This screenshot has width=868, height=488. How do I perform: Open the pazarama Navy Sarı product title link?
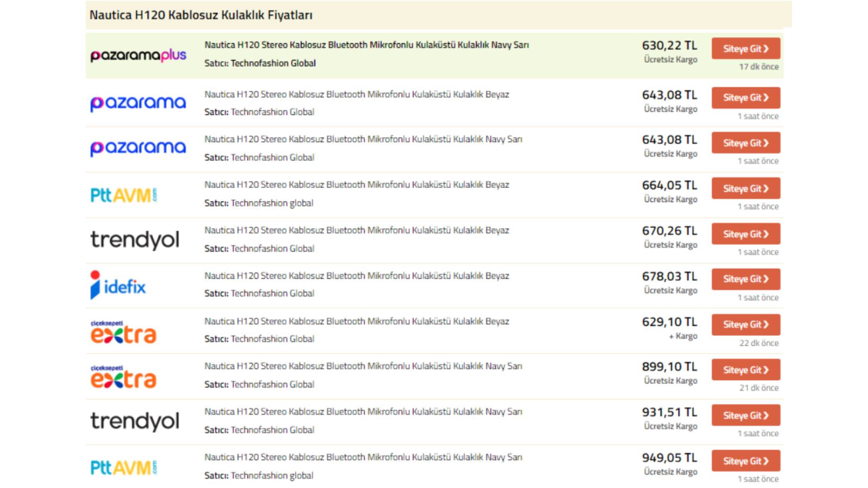pyautogui.click(x=363, y=139)
